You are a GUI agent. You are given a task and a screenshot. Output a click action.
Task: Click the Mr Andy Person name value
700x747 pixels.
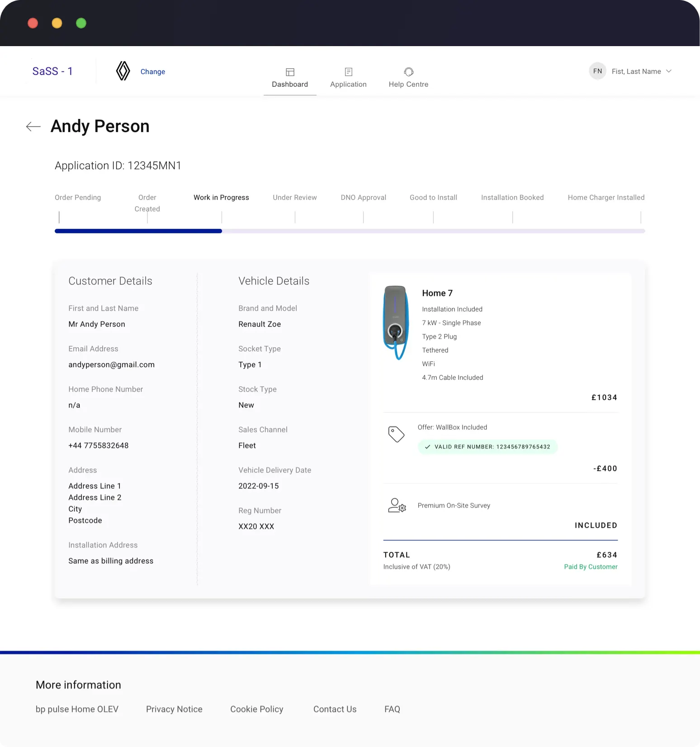point(97,324)
